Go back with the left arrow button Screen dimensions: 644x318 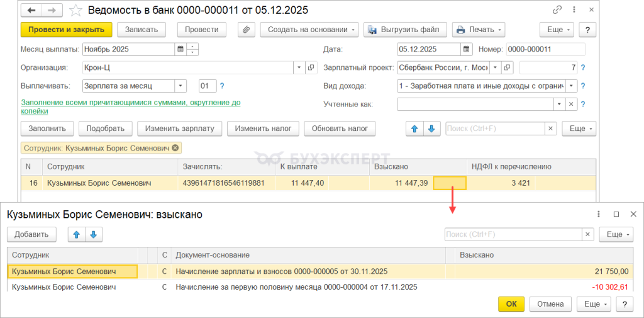pos(31,9)
